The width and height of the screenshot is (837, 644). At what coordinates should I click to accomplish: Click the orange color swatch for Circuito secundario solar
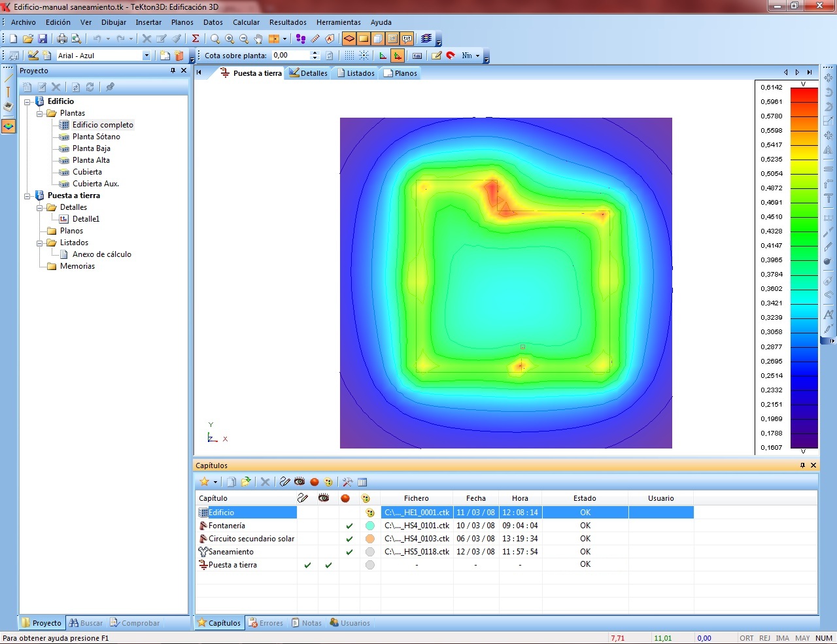point(370,539)
